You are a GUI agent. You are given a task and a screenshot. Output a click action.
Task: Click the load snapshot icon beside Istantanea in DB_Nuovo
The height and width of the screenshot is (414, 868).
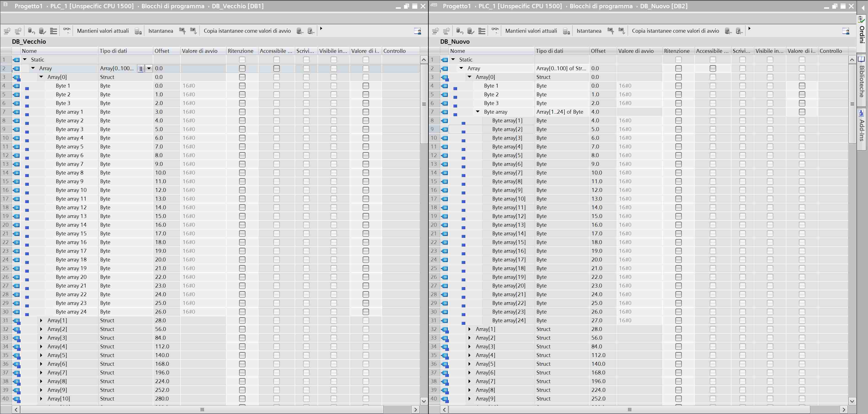[611, 31]
